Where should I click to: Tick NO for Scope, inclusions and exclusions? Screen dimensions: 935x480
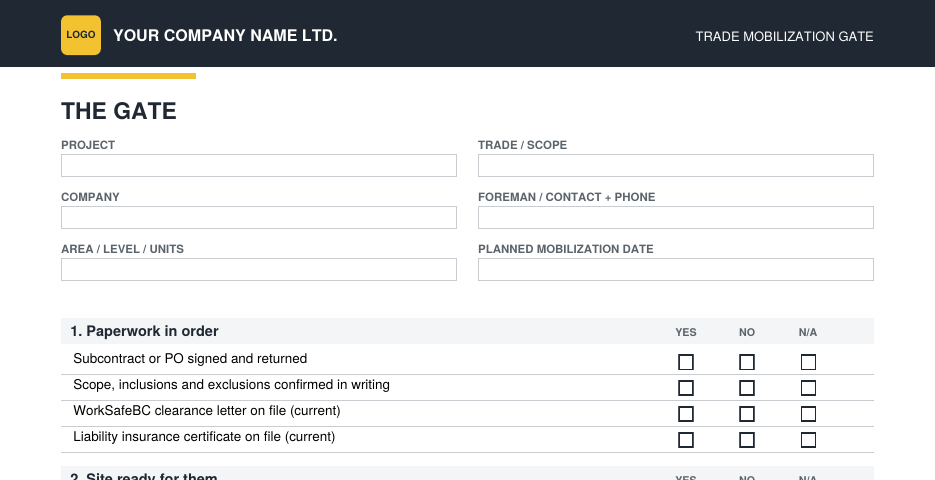pyautogui.click(x=747, y=388)
